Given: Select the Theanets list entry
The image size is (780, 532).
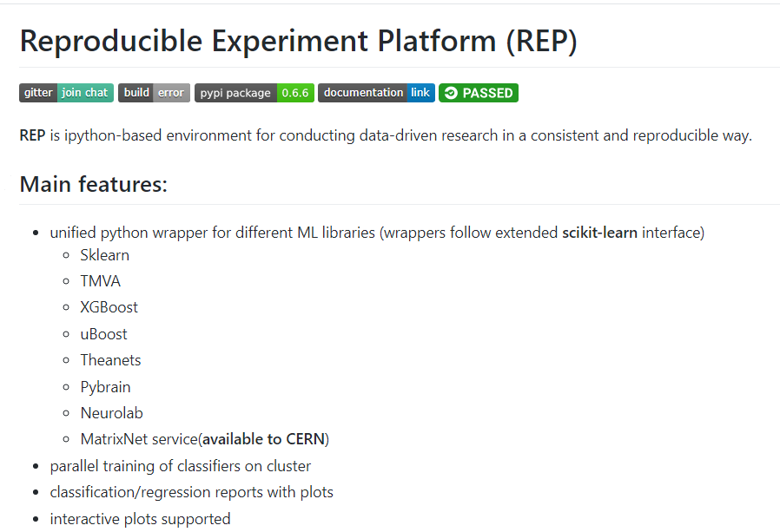Looking at the screenshot, I should 110,360.
